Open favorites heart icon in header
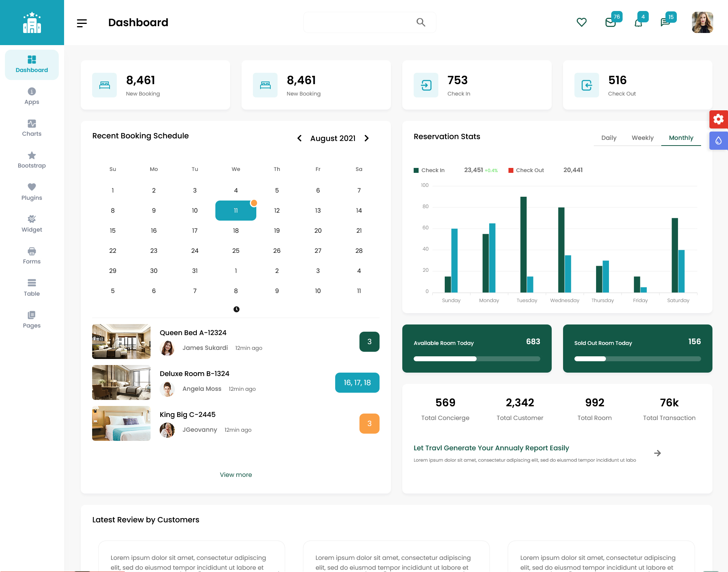Image resolution: width=728 pixels, height=572 pixels. 581,22
